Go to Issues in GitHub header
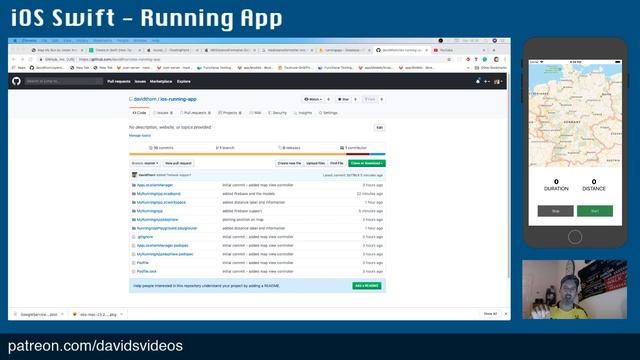640x360 pixels. pyautogui.click(x=140, y=82)
